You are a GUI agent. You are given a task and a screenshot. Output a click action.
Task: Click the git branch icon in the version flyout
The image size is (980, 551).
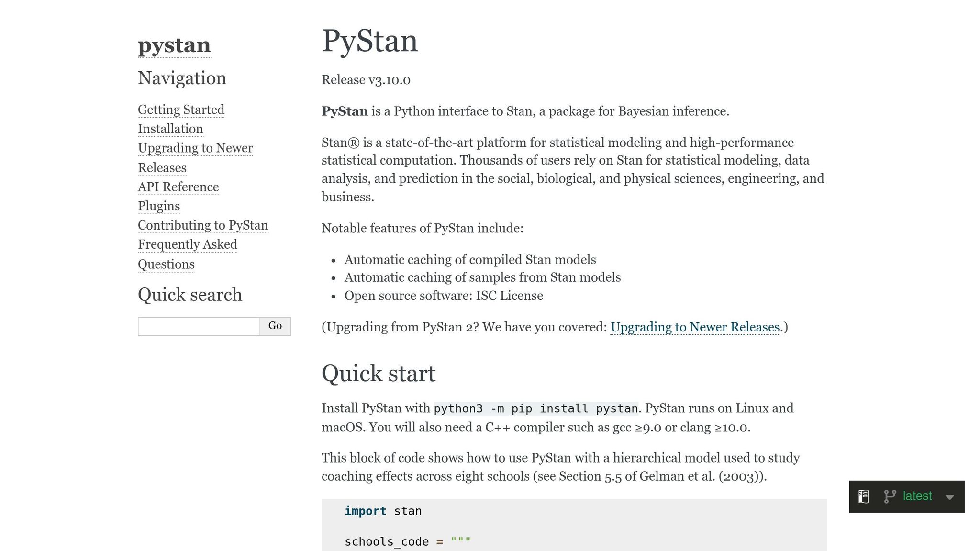pos(891,496)
